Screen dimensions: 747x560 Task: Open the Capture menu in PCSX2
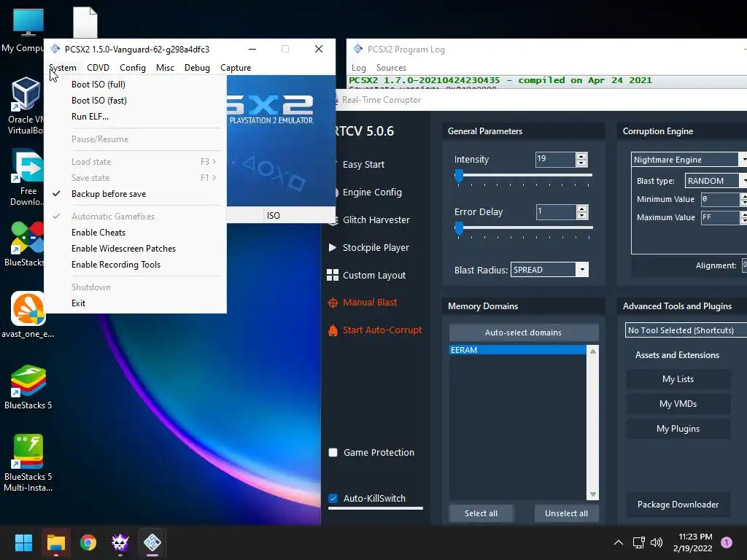pyautogui.click(x=236, y=68)
